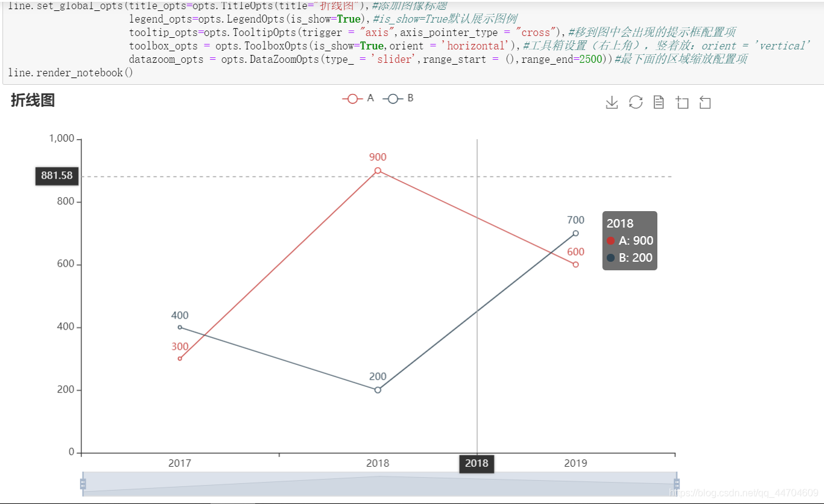Click the data zoom slider track
Viewport: 824px width, 504px height.
(x=380, y=484)
